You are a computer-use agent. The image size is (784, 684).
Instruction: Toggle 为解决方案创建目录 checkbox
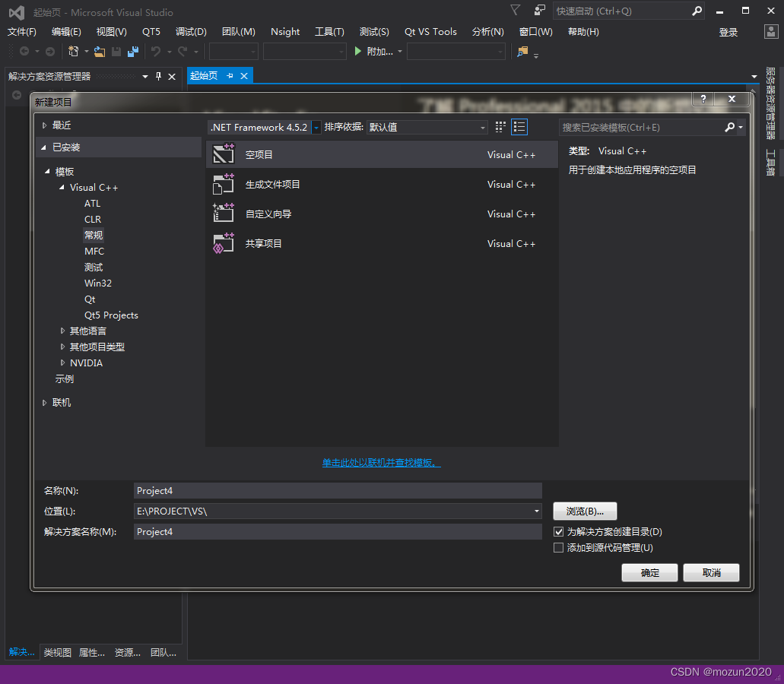click(558, 531)
